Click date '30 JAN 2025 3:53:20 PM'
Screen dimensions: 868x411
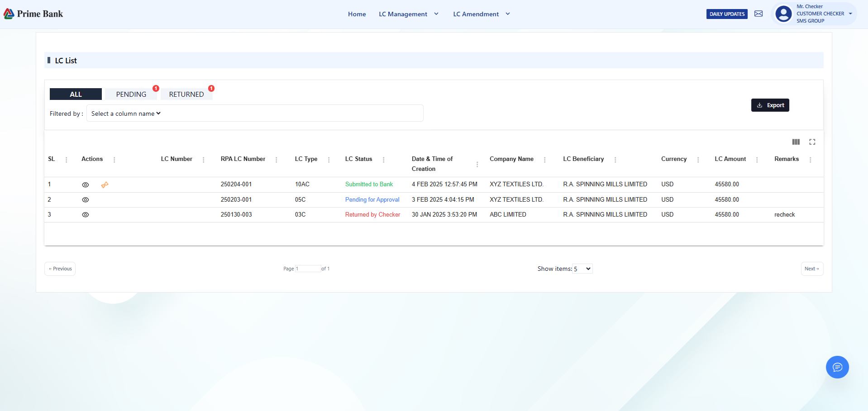click(444, 215)
